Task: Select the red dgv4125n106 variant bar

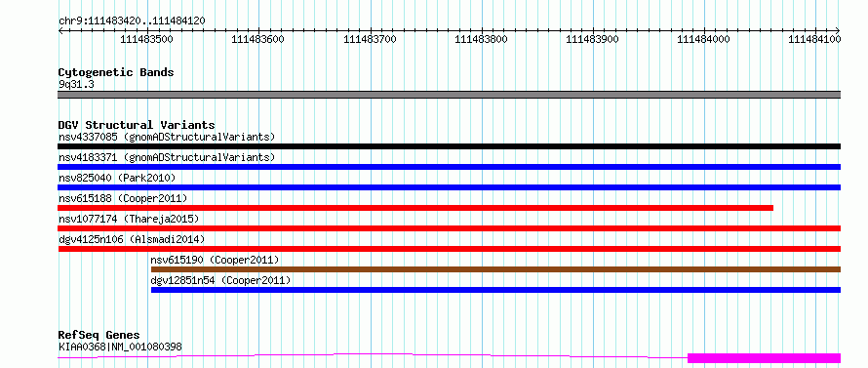Action: pos(449,249)
